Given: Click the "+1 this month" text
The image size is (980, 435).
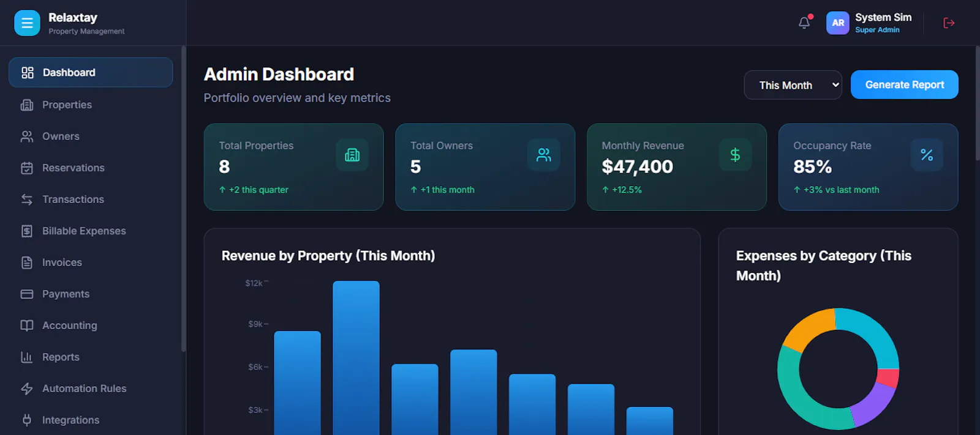Looking at the screenshot, I should coord(447,190).
